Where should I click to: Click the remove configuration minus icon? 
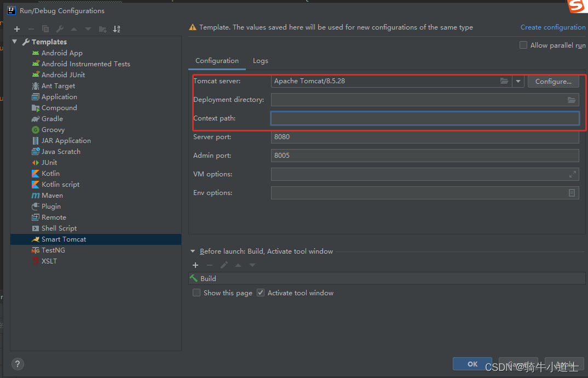click(31, 29)
